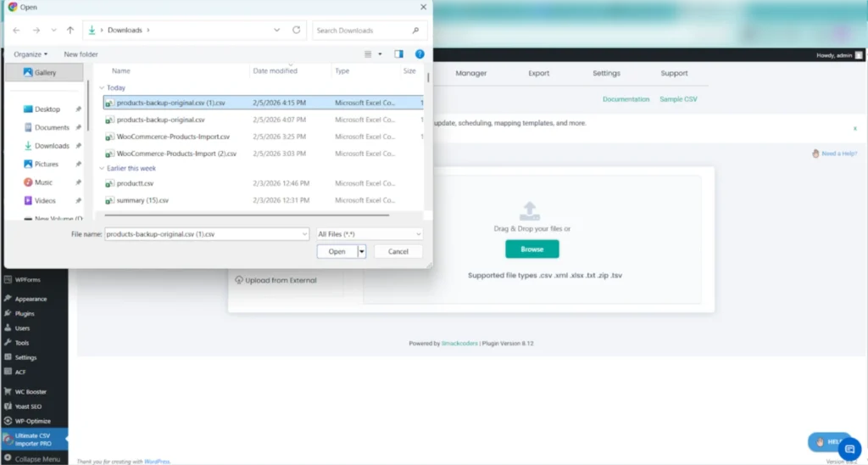868x465 pixels.
Task: Open the Smackcoders link in footer
Action: coord(459,344)
